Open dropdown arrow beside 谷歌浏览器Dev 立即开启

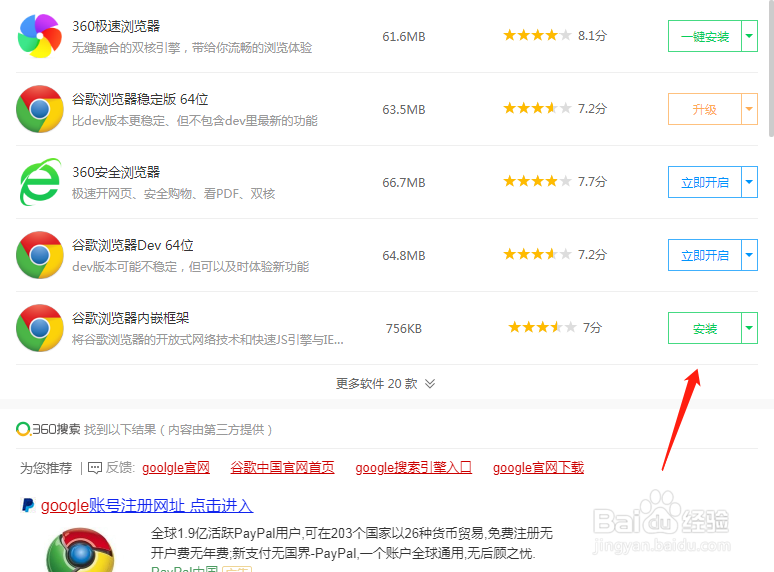coord(749,255)
